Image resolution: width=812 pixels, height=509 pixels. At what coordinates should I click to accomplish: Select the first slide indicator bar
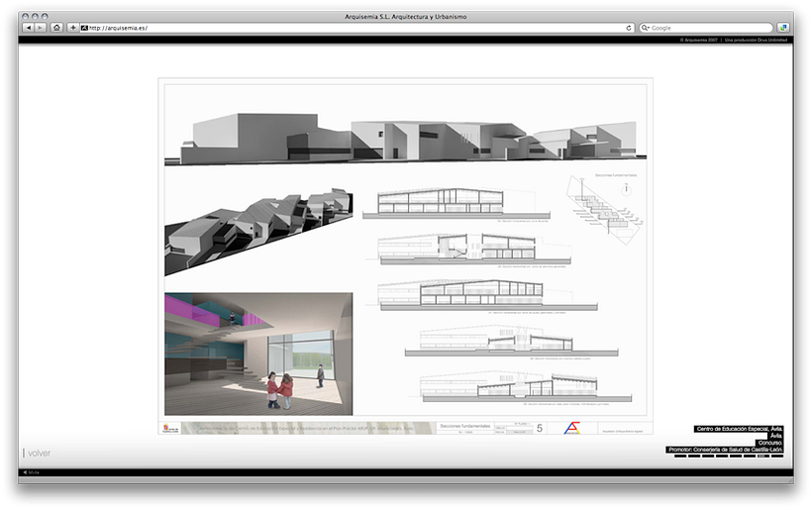(680, 457)
